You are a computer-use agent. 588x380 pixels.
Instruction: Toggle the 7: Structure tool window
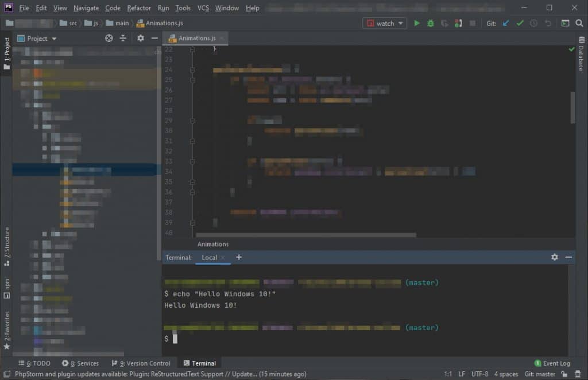point(7,246)
